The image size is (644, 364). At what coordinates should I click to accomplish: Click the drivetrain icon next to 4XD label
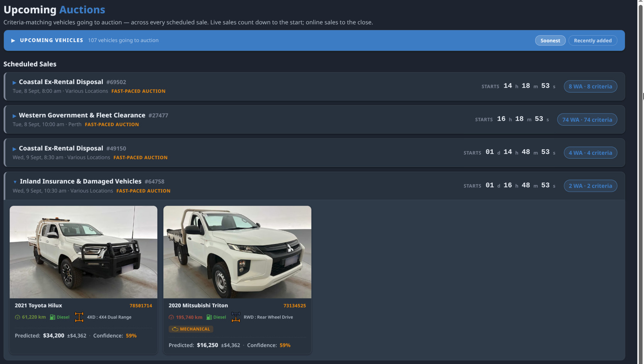tap(79, 317)
